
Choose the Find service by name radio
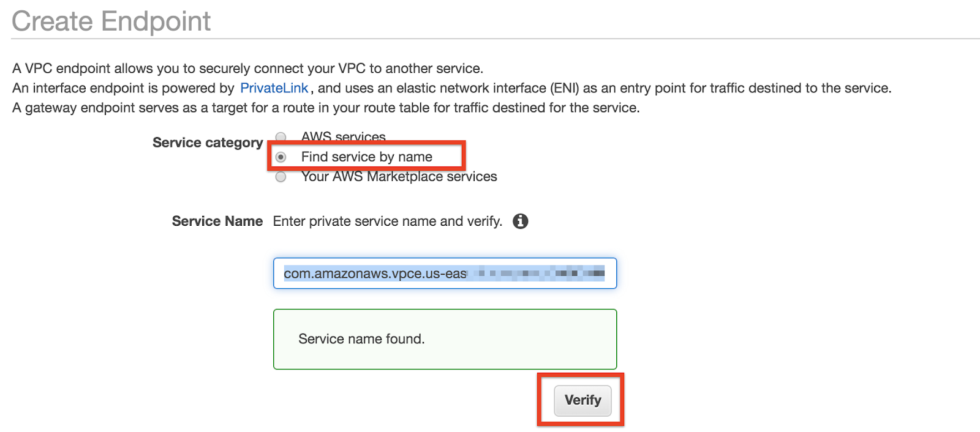point(281,157)
